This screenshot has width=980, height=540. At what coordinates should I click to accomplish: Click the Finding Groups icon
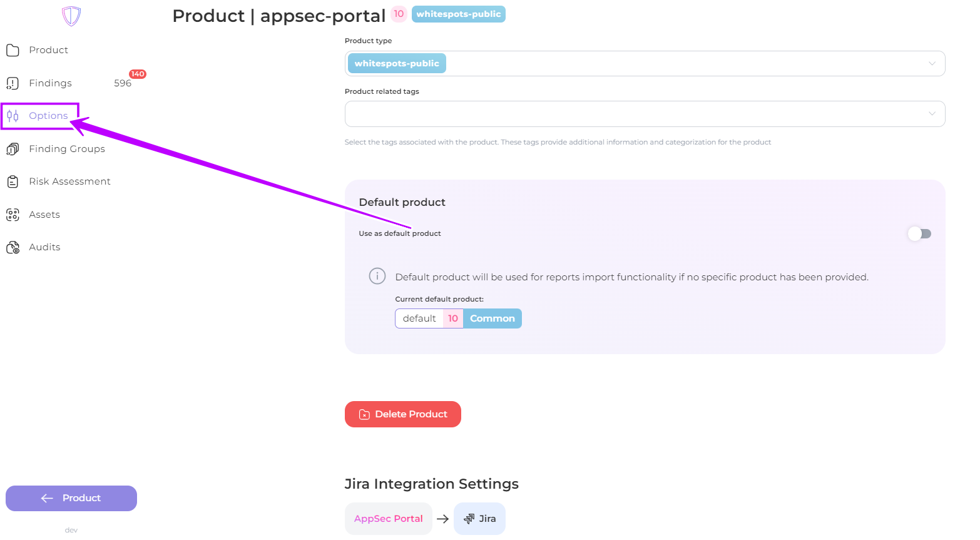click(x=13, y=149)
